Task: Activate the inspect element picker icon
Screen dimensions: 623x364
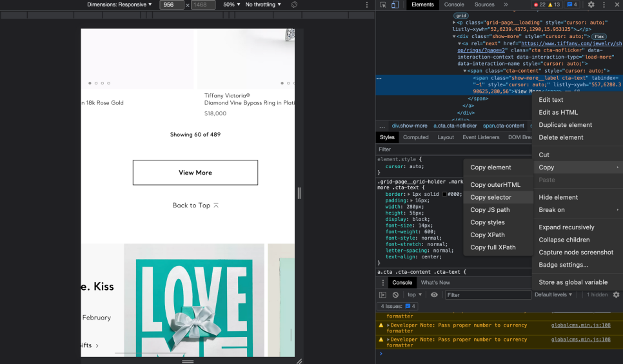Action: pos(383,5)
